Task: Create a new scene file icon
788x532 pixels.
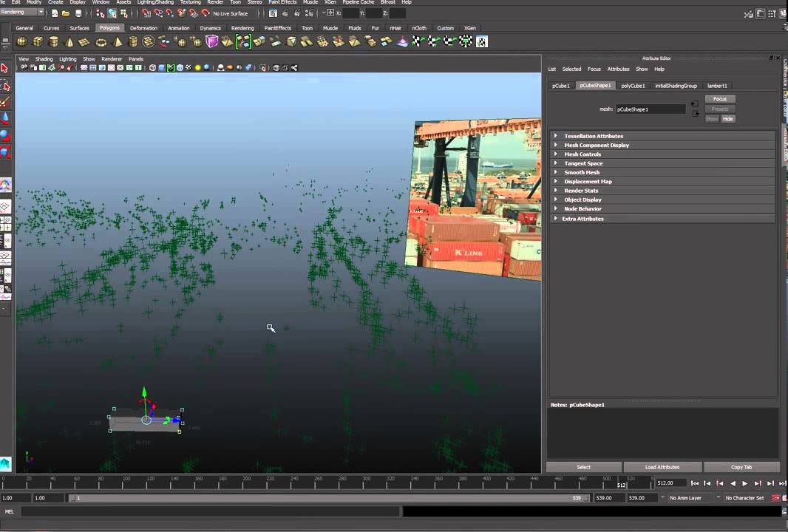Action: [55, 13]
